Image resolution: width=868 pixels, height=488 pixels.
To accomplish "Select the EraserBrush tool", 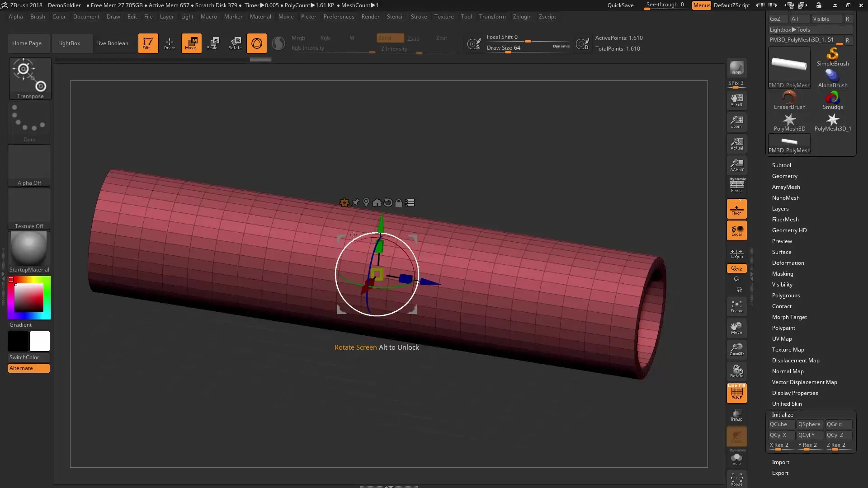I will (789, 100).
